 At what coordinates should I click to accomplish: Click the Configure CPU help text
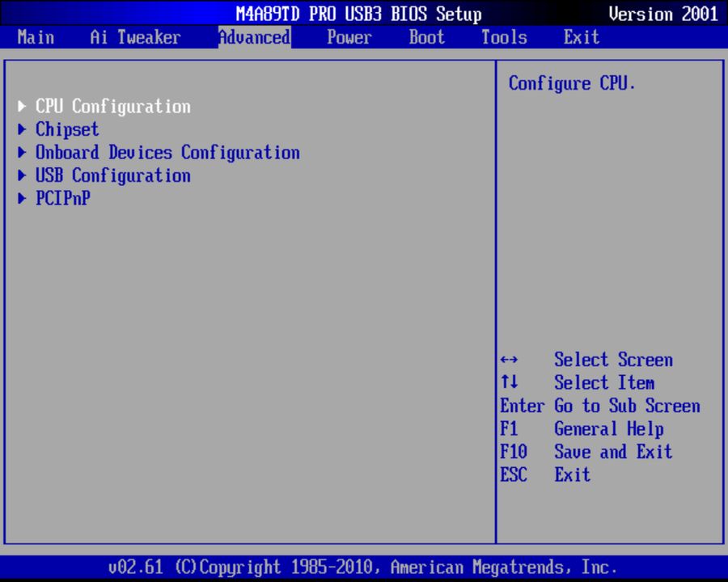[x=572, y=83]
